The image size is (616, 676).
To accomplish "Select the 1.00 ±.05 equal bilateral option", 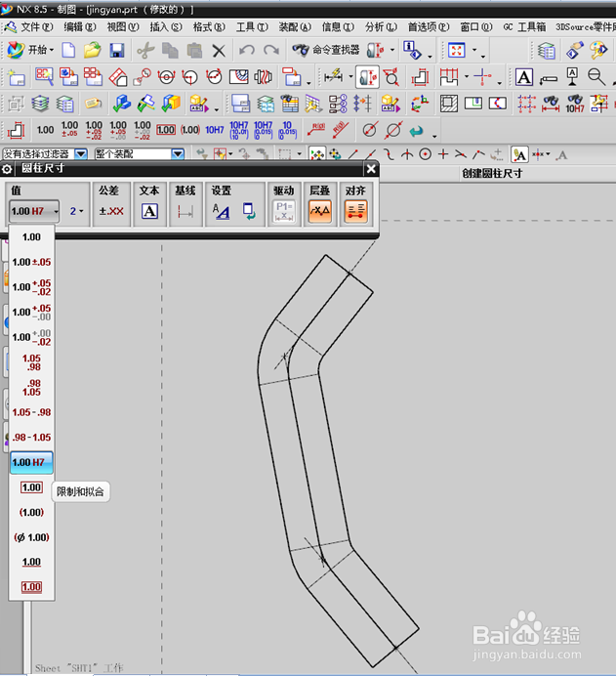I will point(31,262).
